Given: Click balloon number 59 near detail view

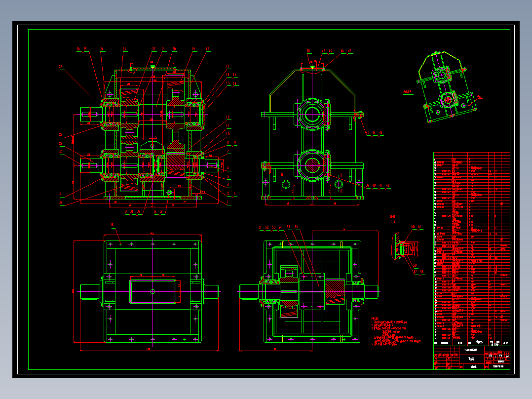Looking at the screenshot, I should click(x=415, y=266).
